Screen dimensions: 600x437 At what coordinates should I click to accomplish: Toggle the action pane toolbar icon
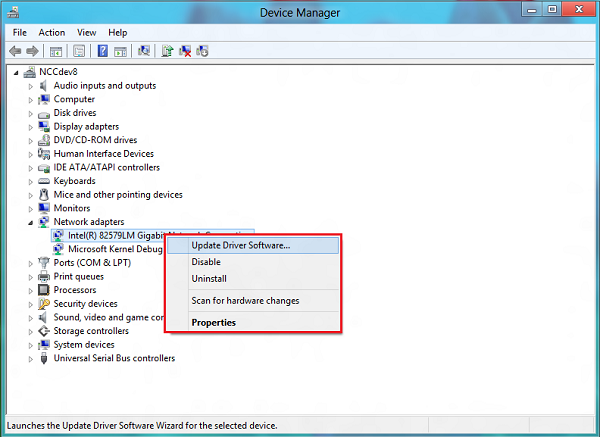pos(121,51)
